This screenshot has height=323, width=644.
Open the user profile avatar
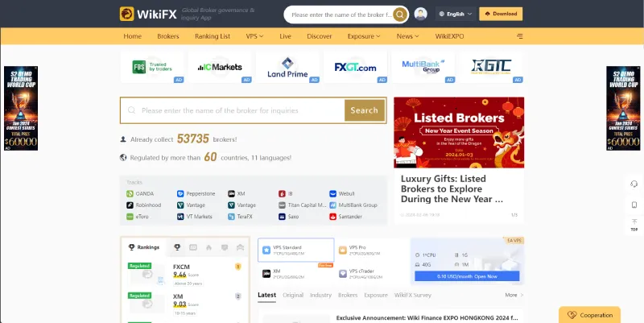pyautogui.click(x=420, y=14)
